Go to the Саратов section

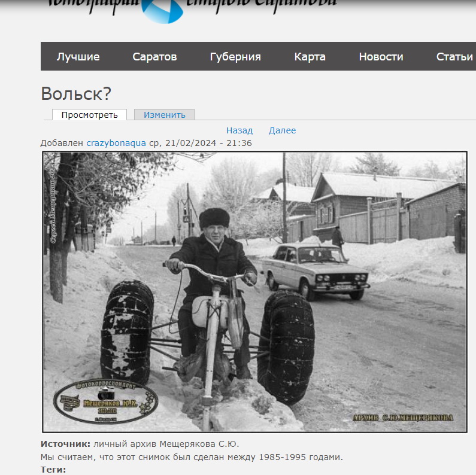154,57
